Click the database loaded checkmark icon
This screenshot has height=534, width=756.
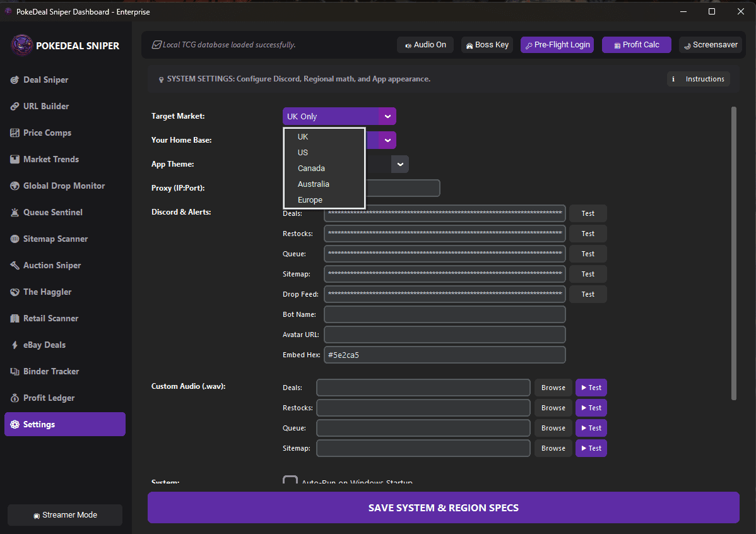[x=157, y=45]
